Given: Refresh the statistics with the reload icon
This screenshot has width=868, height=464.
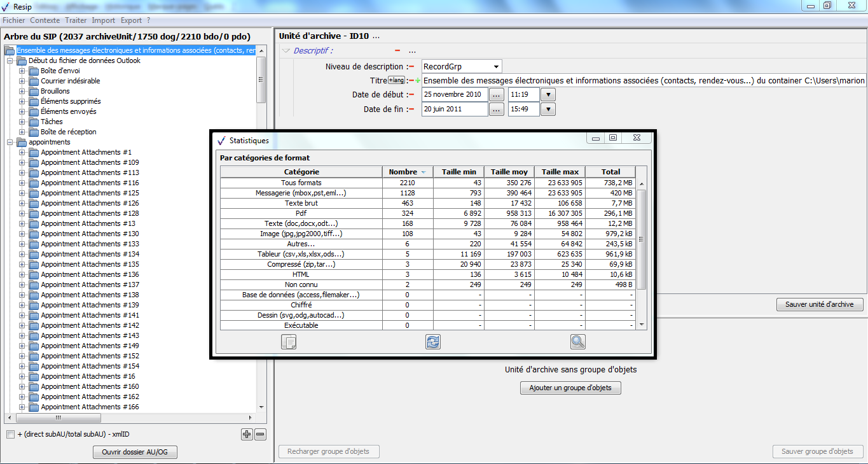Looking at the screenshot, I should 433,342.
